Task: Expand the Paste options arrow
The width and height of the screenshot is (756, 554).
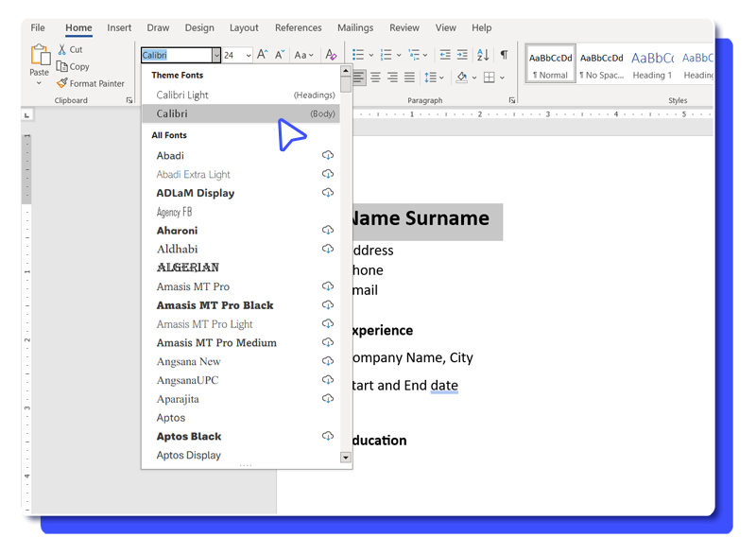Action: [39, 83]
